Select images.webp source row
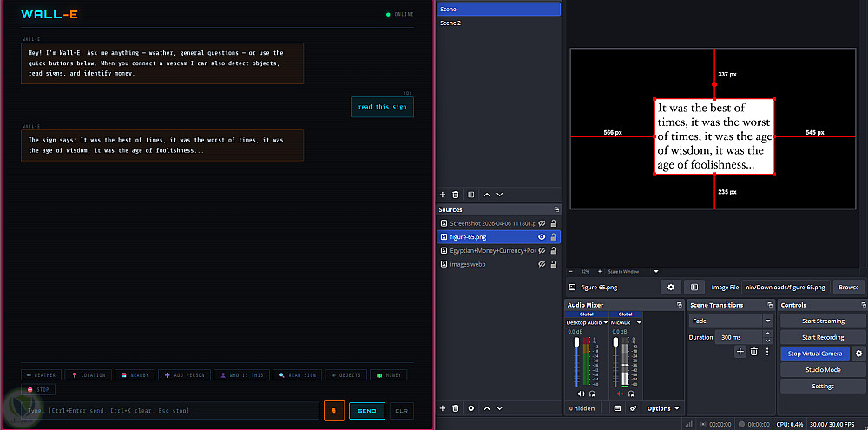The height and width of the screenshot is (430, 868). click(498, 264)
